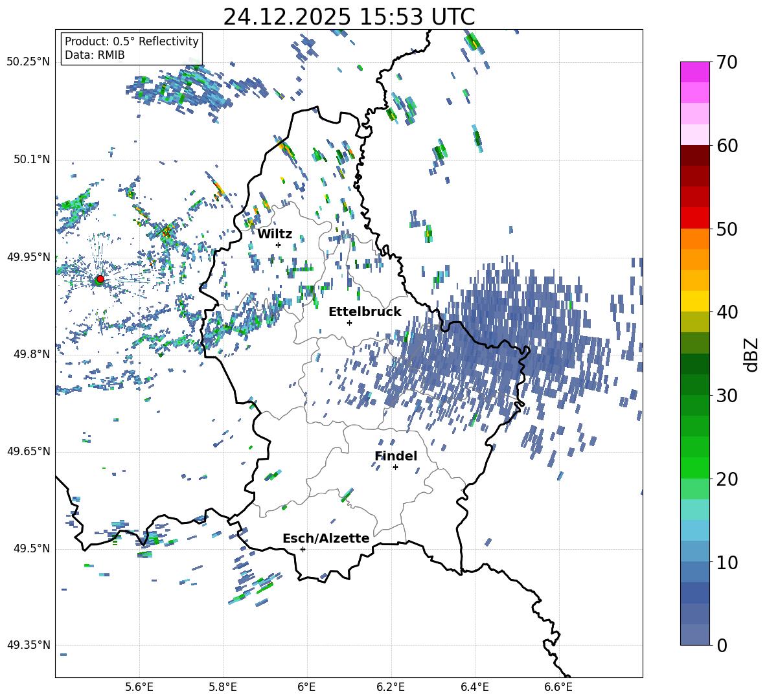Click the 30 colorbar tick label

click(x=726, y=396)
